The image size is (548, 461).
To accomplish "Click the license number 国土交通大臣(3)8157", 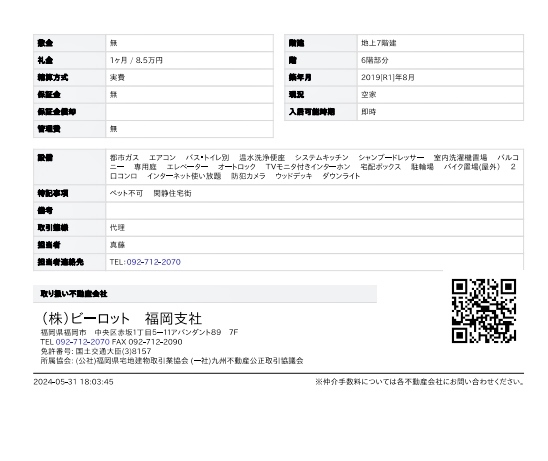I will tap(113, 351).
